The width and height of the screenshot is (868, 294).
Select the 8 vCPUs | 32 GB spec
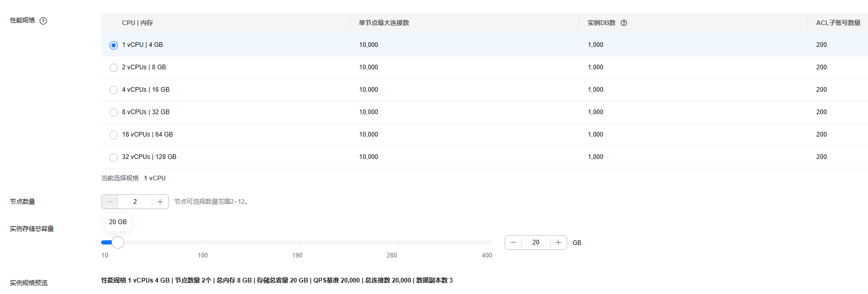click(x=114, y=113)
